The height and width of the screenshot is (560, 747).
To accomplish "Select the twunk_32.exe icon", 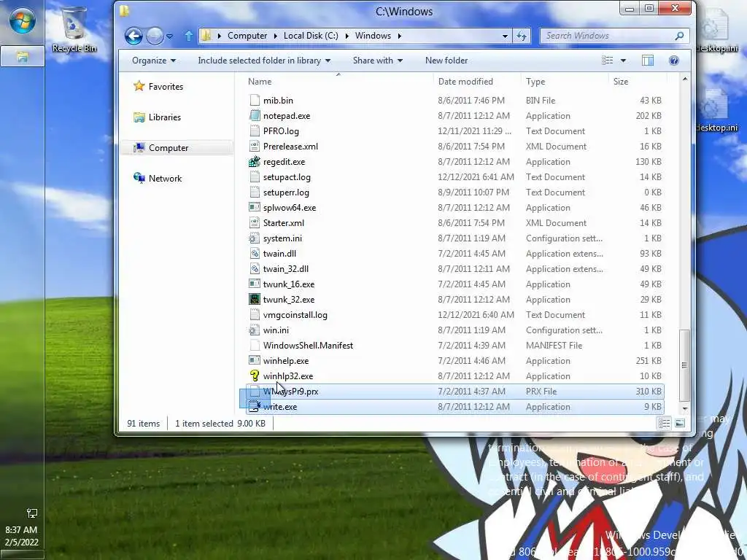I will tap(255, 300).
